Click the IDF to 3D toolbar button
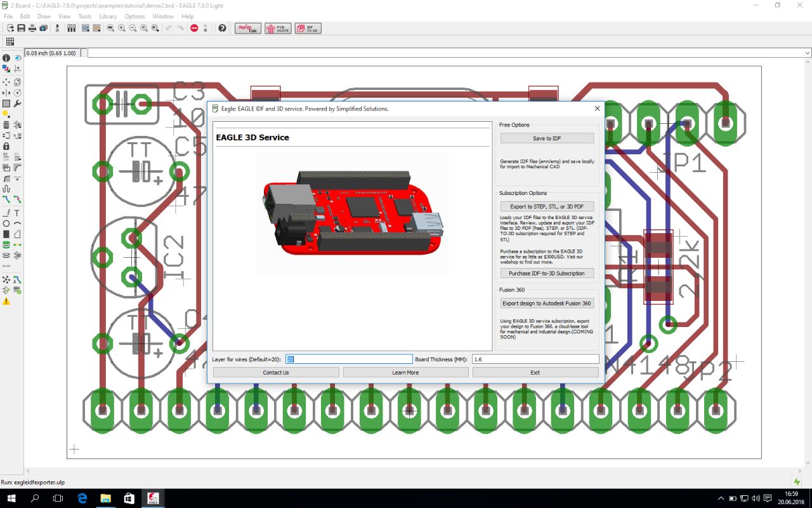The image size is (812, 508). click(308, 28)
